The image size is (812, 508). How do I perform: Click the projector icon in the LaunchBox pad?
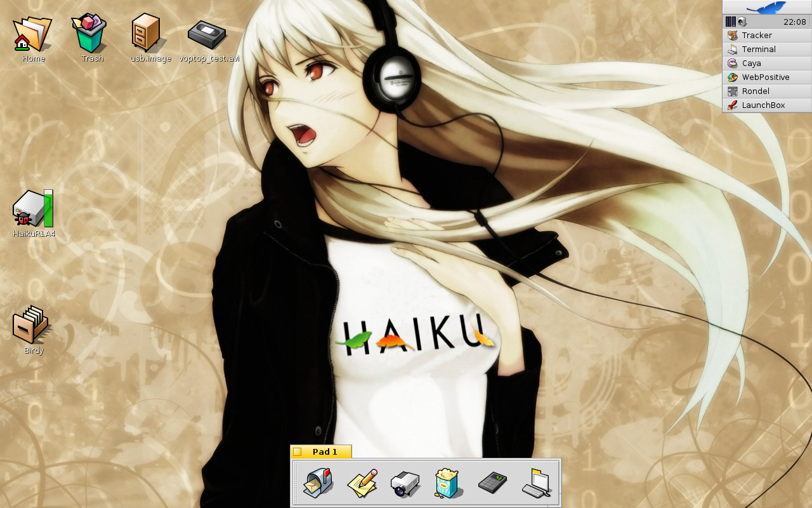coord(405,484)
